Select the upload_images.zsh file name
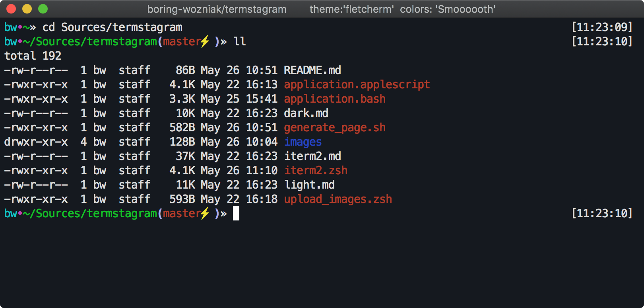The image size is (644, 308). pyautogui.click(x=338, y=199)
